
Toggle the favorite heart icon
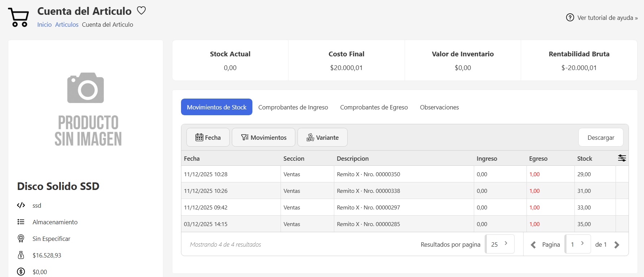click(x=141, y=11)
